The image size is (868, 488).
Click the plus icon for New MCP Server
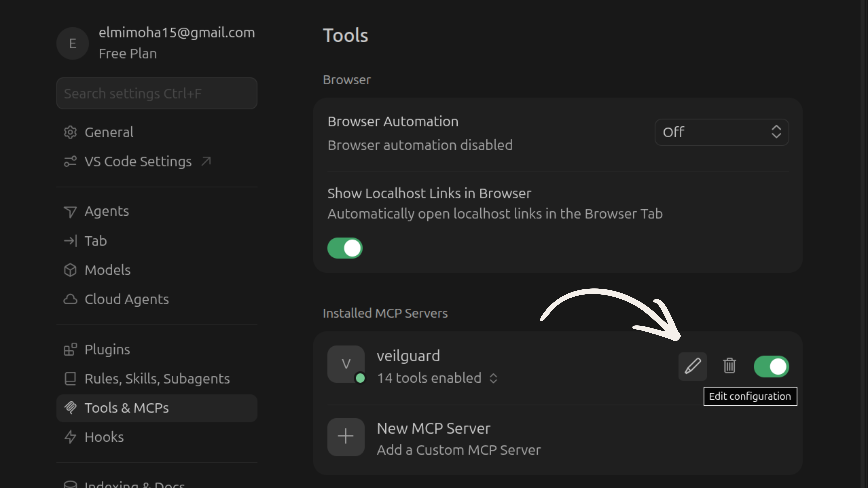346,437
